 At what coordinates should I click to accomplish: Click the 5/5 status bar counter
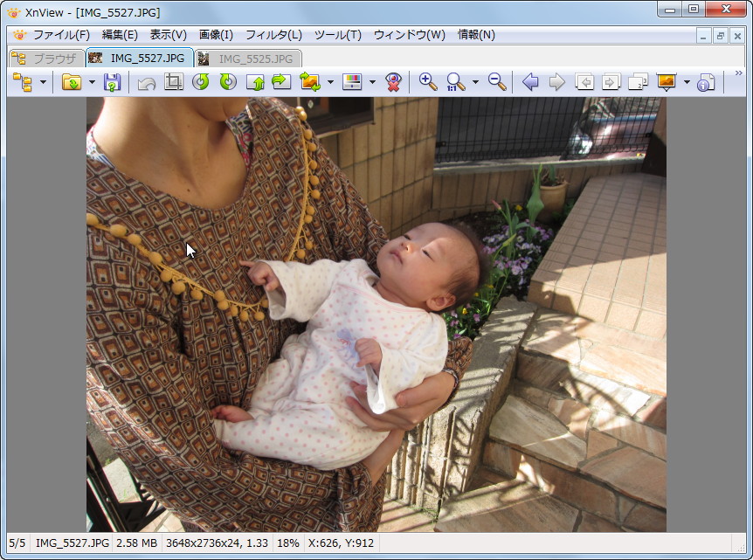click(x=17, y=543)
